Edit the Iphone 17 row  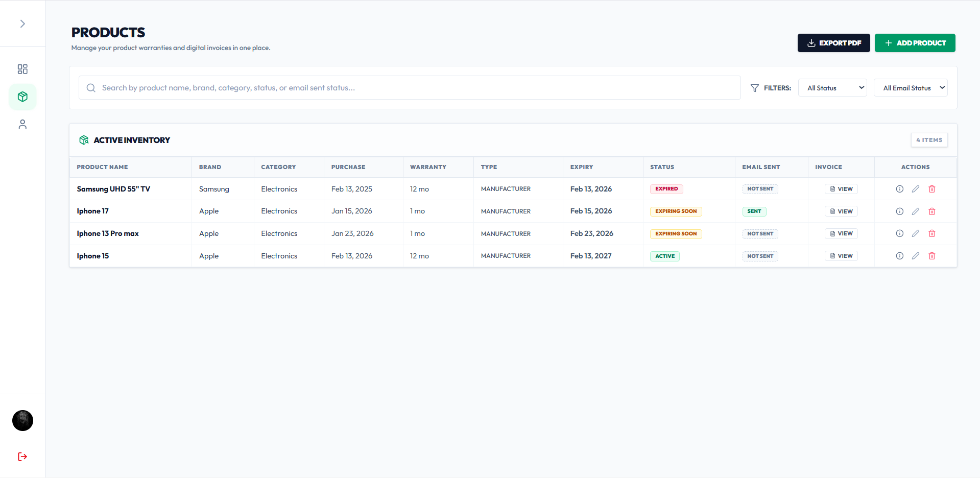[916, 211]
